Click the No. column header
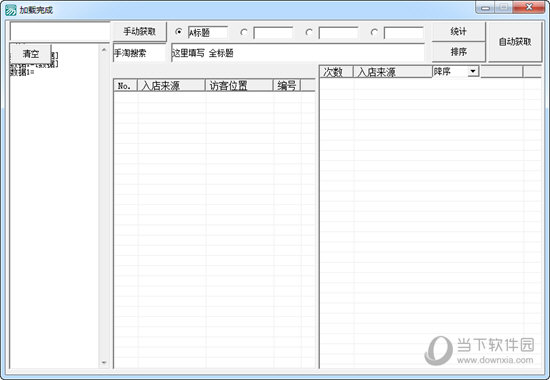This screenshot has height=380, width=550. coord(125,86)
